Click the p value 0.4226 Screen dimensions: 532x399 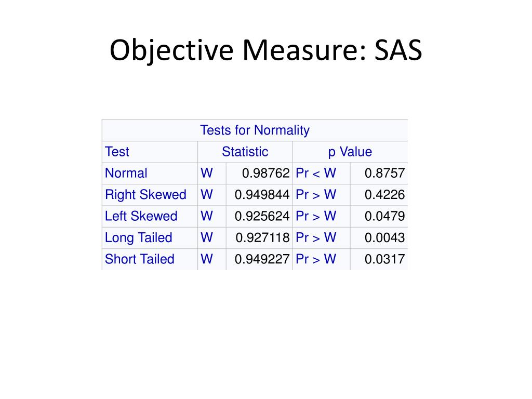(385, 194)
